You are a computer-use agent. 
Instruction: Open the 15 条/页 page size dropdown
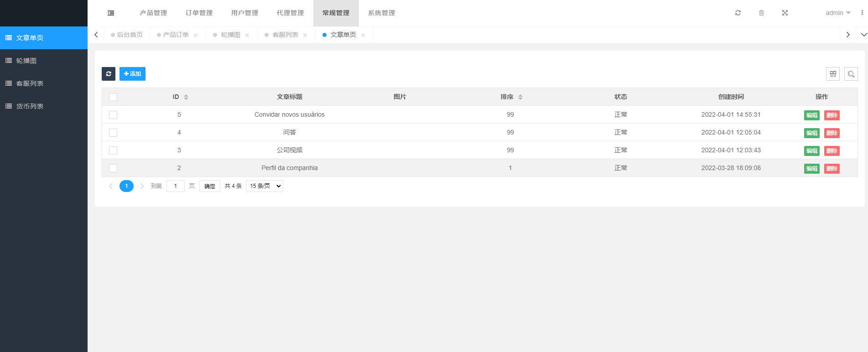point(265,186)
